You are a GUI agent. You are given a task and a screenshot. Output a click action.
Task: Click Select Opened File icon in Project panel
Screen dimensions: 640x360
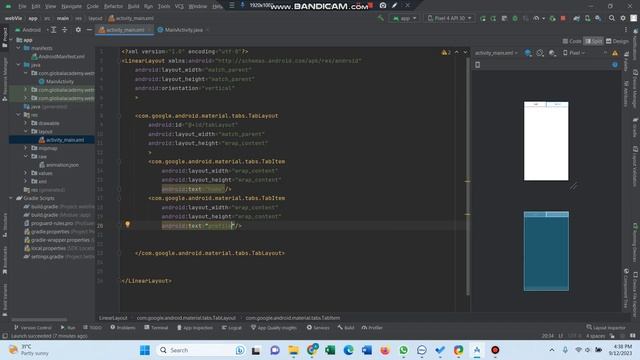click(53, 30)
